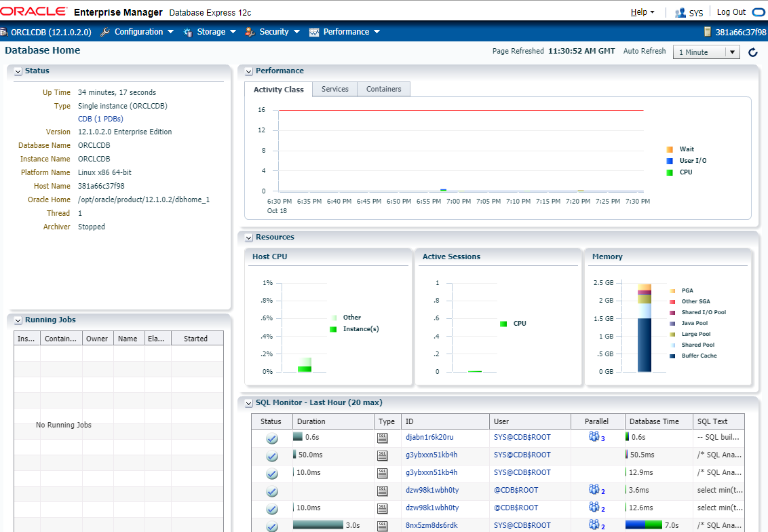Click the refresh page icon
Screen dimensions: 768x532
(x=753, y=52)
